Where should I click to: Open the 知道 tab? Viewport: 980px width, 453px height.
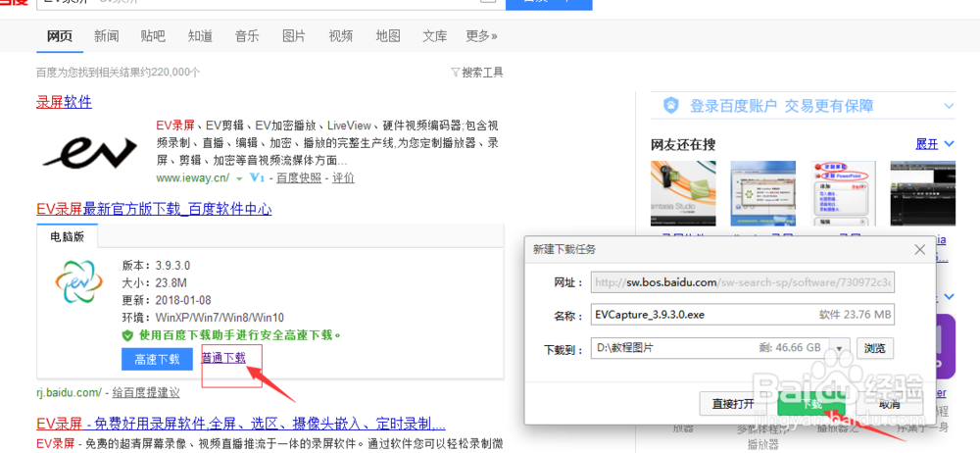(x=200, y=35)
